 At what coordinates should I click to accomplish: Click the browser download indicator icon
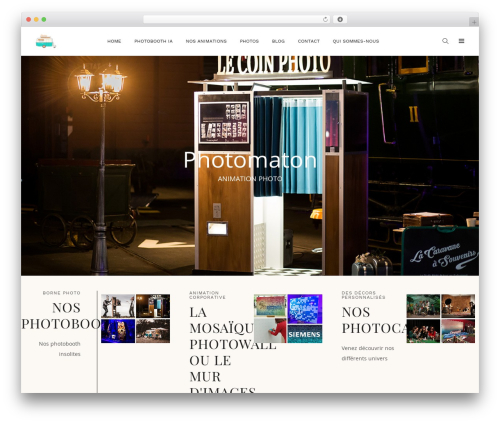[340, 20]
